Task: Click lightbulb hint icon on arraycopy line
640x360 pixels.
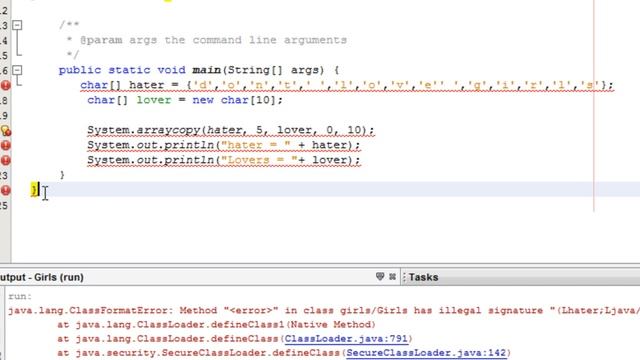Action: click(5, 131)
